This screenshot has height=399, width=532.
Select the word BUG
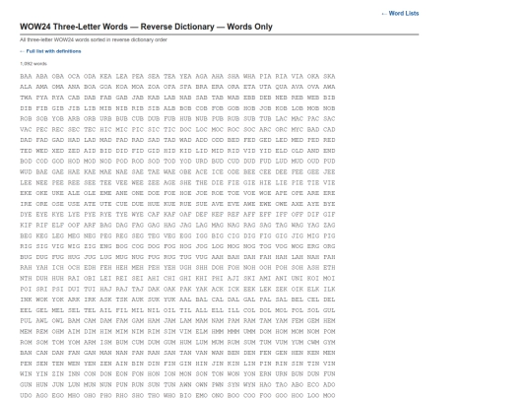click(x=26, y=257)
